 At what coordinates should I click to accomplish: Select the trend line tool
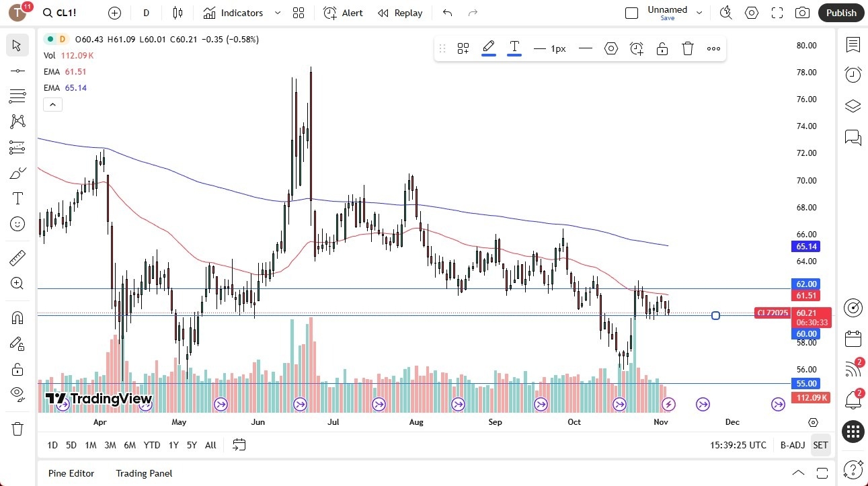[17, 70]
